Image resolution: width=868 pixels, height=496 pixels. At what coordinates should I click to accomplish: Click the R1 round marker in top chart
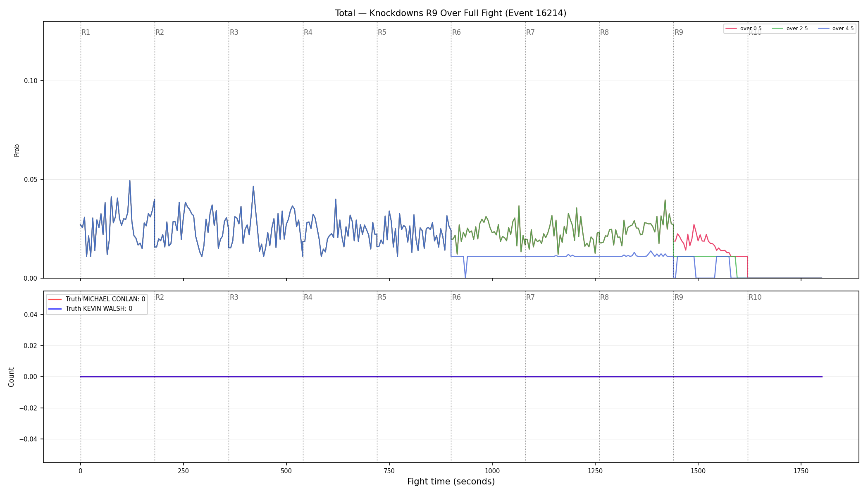pyautogui.click(x=86, y=32)
